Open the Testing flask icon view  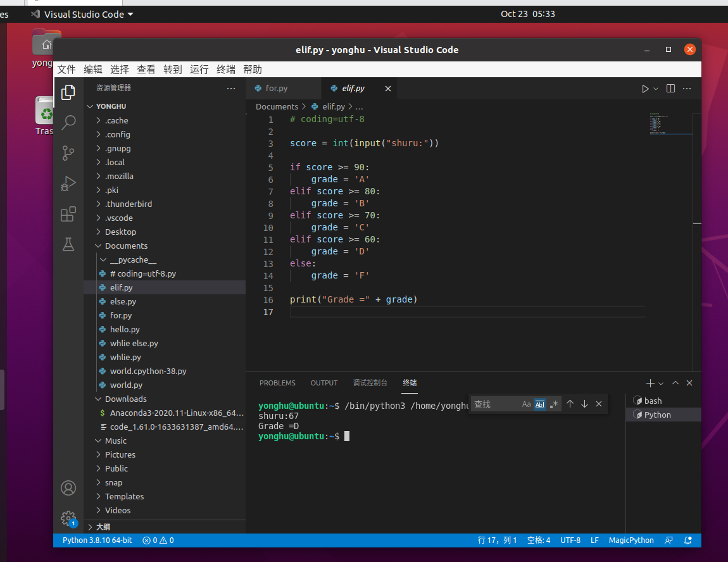(68, 244)
